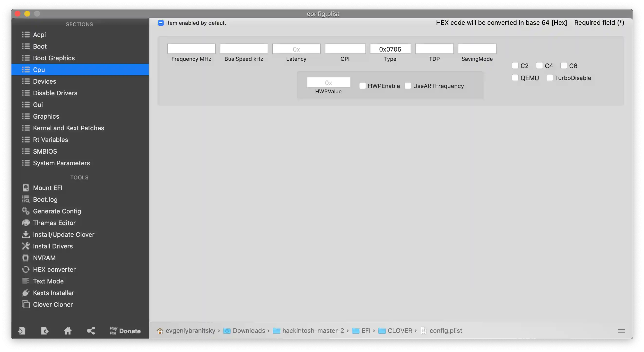The width and height of the screenshot is (644, 352).
Task: Open Install/Update Clover
Action: [x=63, y=235]
